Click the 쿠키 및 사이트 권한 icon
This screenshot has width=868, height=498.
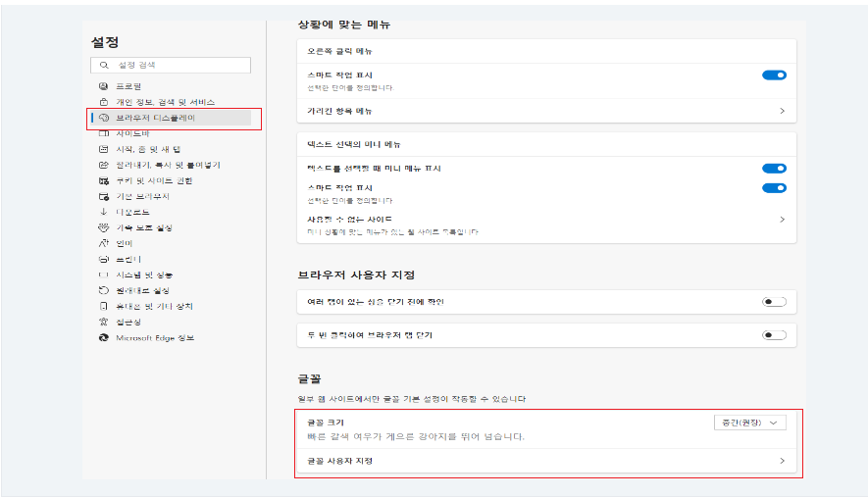click(x=103, y=180)
